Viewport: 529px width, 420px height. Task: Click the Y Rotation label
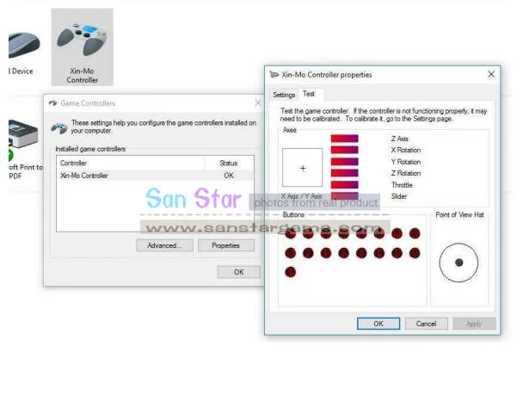(x=406, y=162)
